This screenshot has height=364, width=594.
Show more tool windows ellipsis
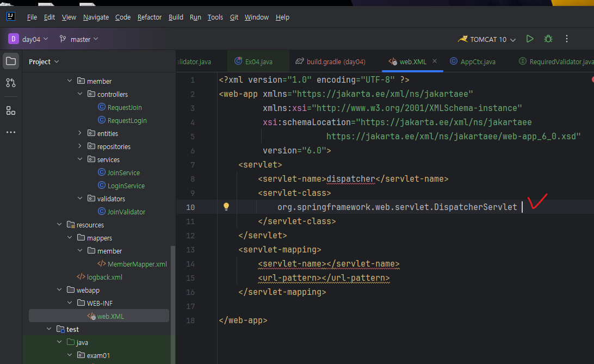11,132
